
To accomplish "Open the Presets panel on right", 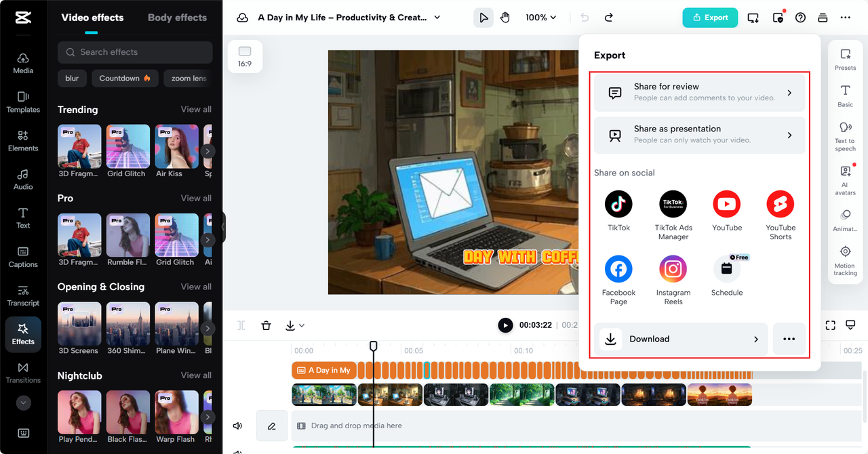I will pyautogui.click(x=845, y=60).
